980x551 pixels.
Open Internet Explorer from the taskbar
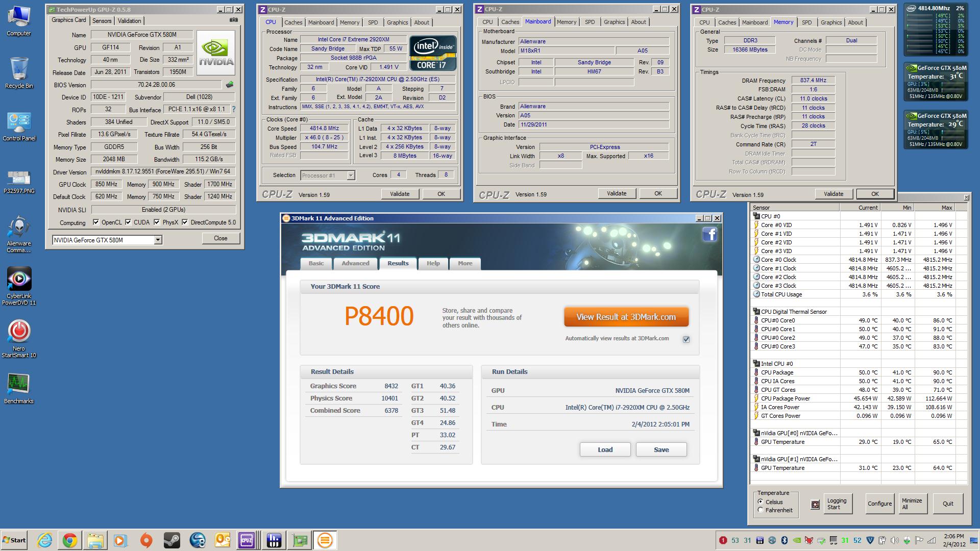pyautogui.click(x=45, y=540)
